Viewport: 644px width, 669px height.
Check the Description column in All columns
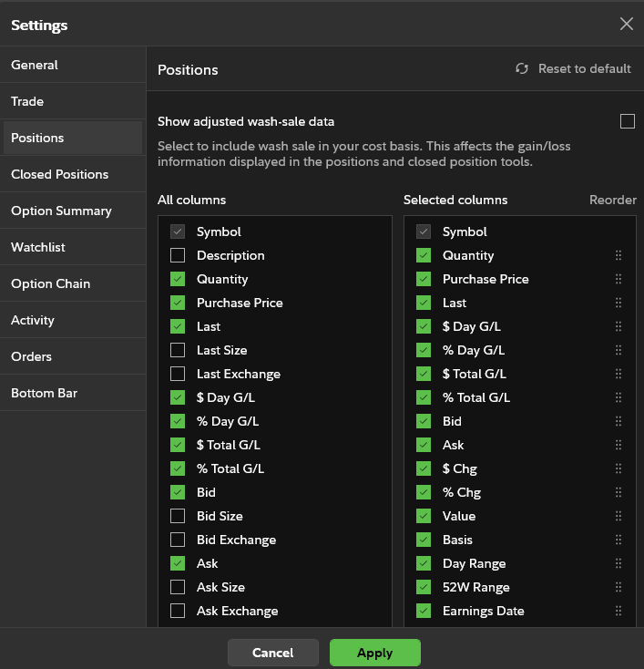[x=178, y=256]
